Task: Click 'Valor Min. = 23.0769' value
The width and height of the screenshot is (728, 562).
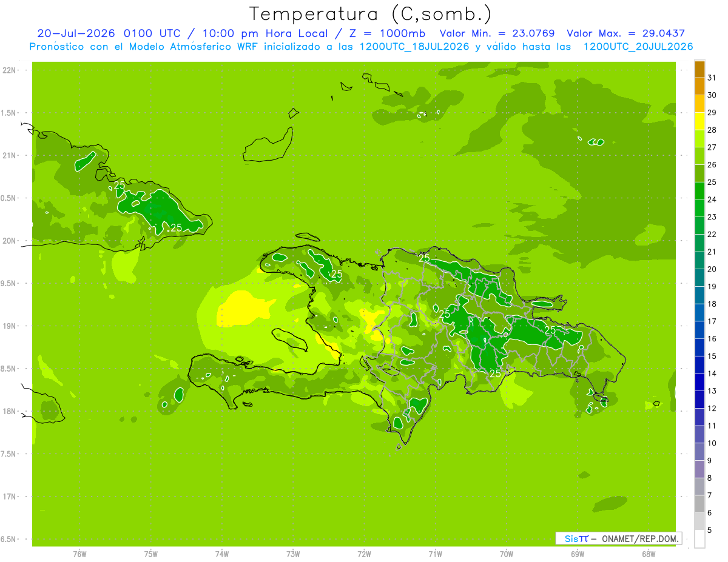Action: (497, 33)
